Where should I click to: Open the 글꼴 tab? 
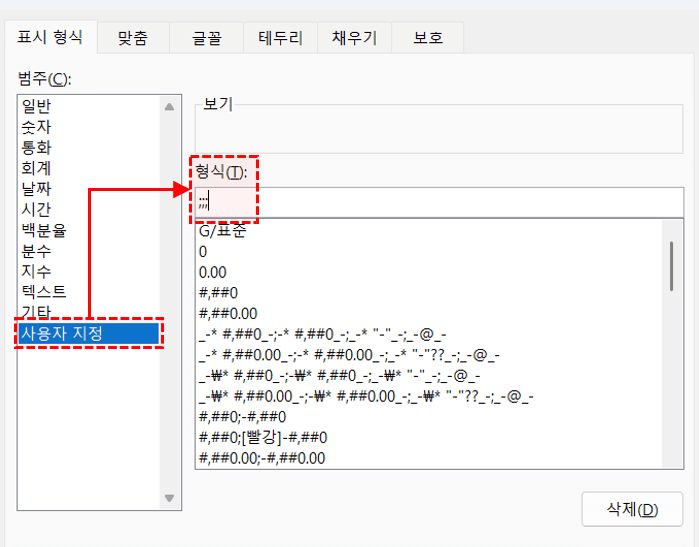pyautogui.click(x=207, y=39)
